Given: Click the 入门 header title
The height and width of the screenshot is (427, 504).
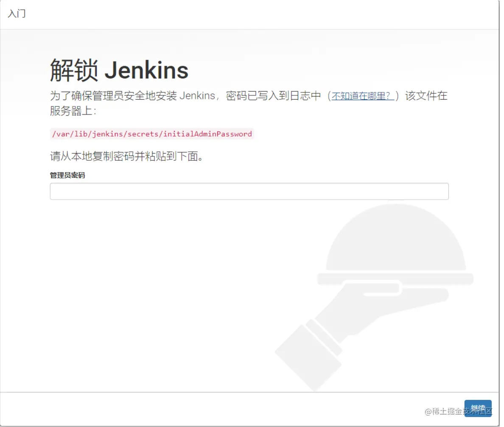Looking at the screenshot, I should tap(17, 14).
